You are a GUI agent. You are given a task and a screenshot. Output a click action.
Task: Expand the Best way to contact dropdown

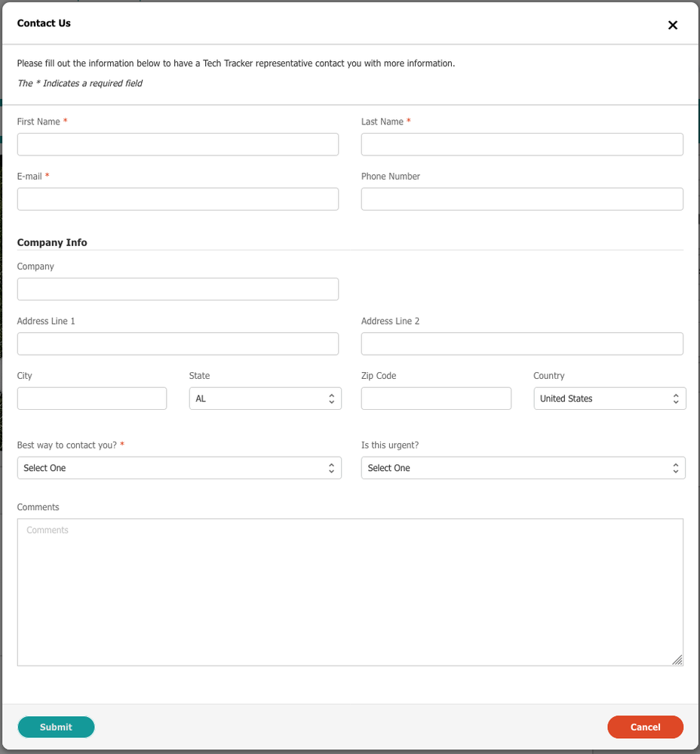pyautogui.click(x=179, y=468)
